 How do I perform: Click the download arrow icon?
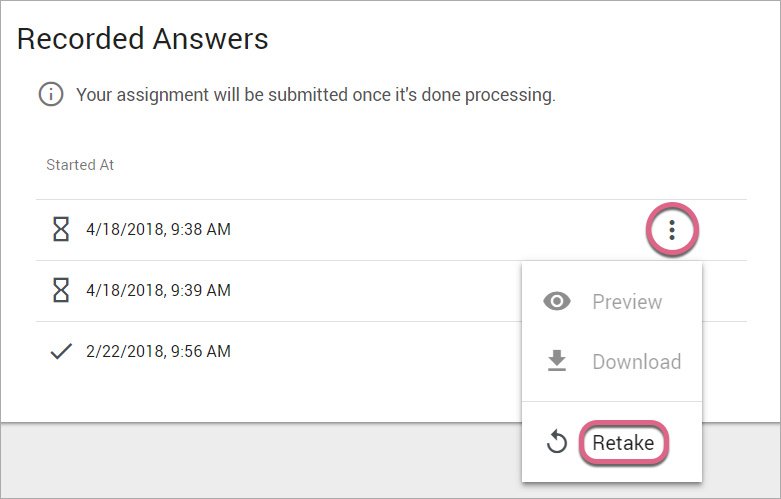[557, 361]
